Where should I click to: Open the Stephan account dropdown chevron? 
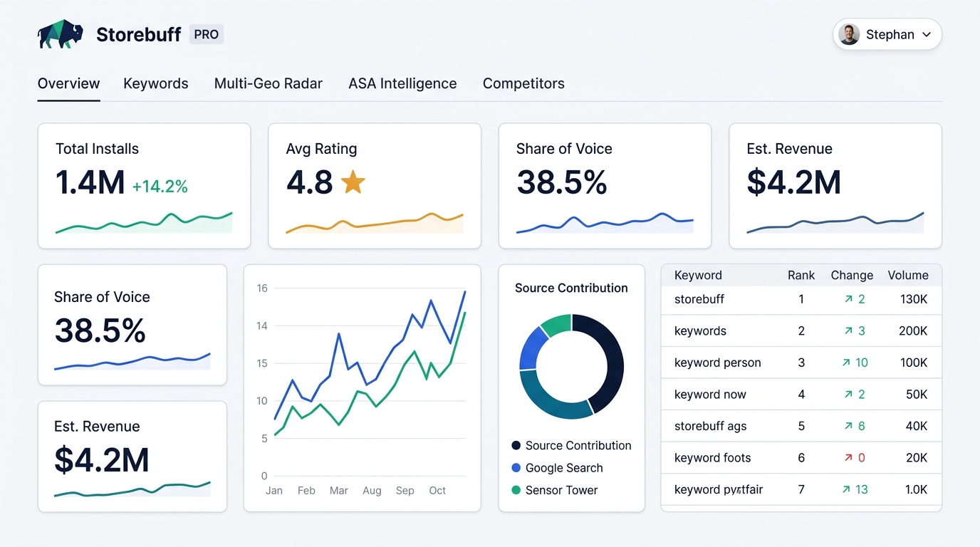927,35
